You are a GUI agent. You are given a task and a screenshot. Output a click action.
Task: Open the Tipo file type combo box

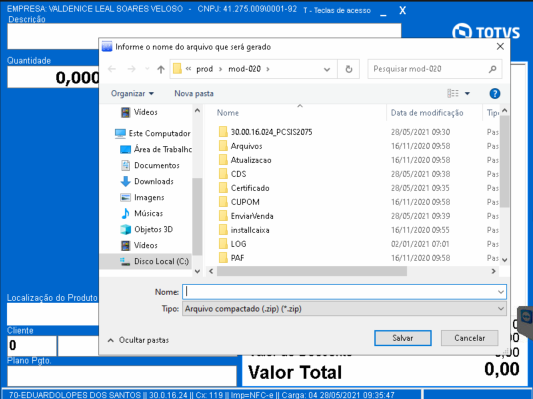[344, 309]
